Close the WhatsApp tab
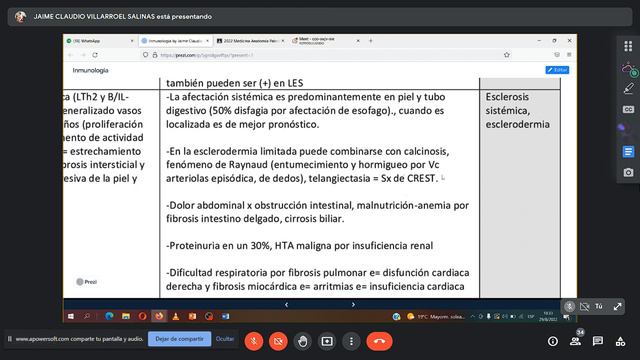The height and width of the screenshot is (360, 640). point(132,41)
